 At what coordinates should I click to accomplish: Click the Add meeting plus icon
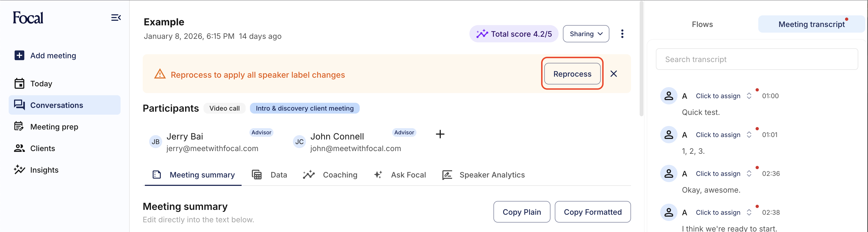tap(19, 56)
